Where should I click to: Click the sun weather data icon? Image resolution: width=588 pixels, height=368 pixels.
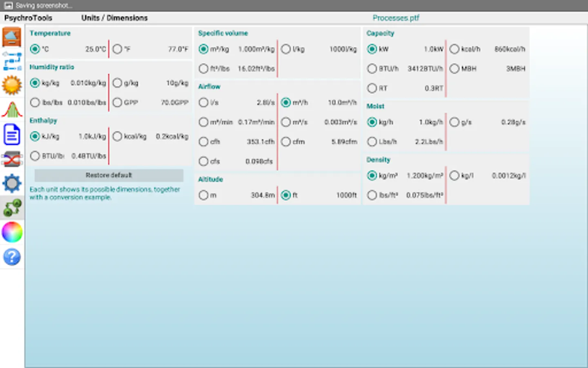(12, 85)
